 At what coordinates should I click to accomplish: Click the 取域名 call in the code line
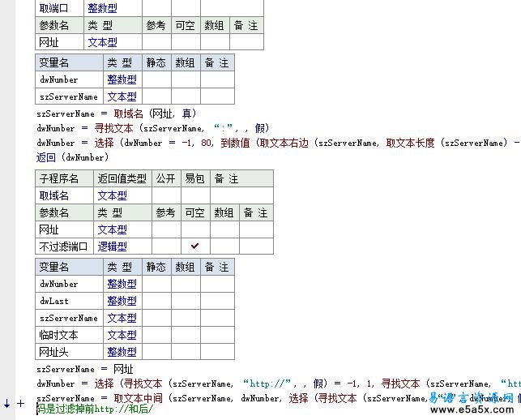(x=128, y=114)
